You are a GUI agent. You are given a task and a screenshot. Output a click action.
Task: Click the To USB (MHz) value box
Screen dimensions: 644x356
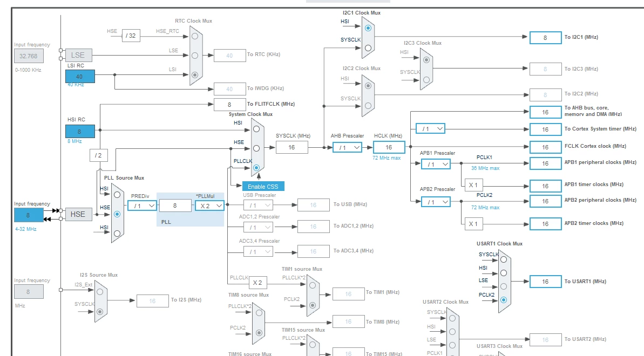pyautogui.click(x=314, y=205)
